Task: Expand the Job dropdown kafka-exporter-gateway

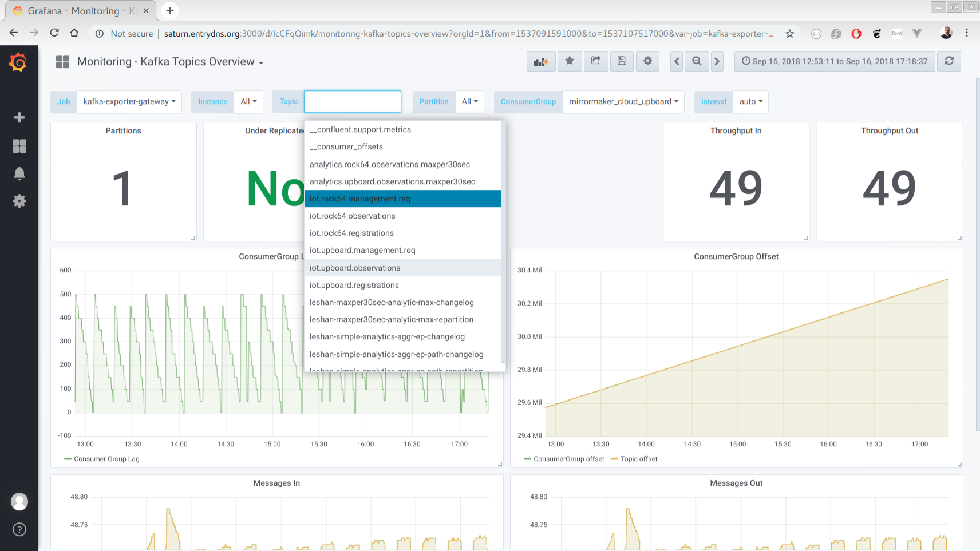Action: (129, 102)
